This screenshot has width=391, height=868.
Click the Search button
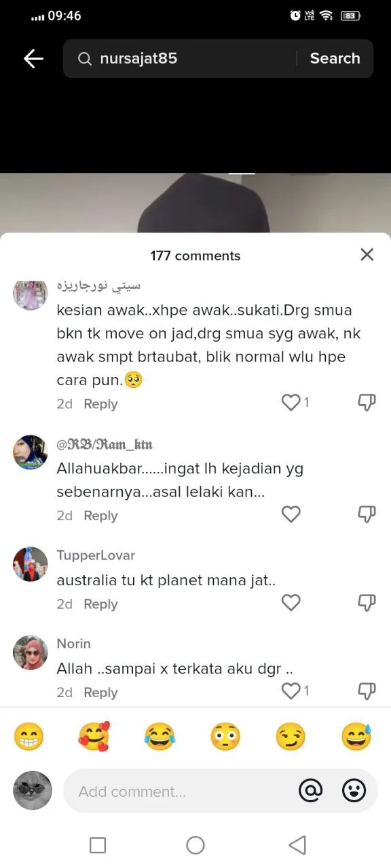pyautogui.click(x=335, y=58)
